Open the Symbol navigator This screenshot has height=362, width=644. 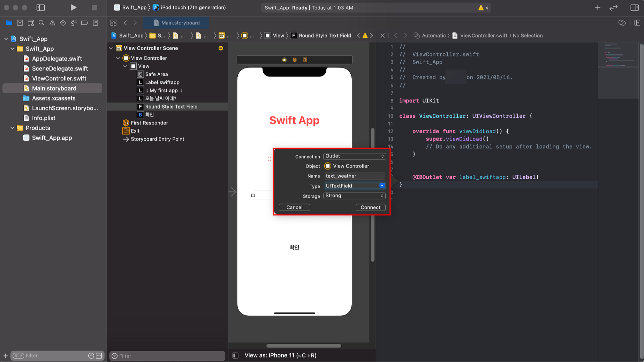point(31,23)
